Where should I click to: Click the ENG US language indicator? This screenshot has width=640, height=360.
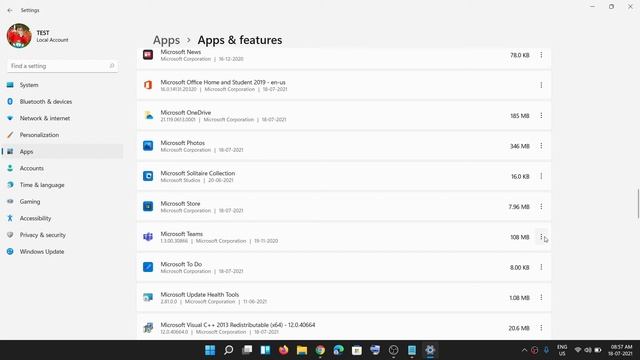(562, 350)
